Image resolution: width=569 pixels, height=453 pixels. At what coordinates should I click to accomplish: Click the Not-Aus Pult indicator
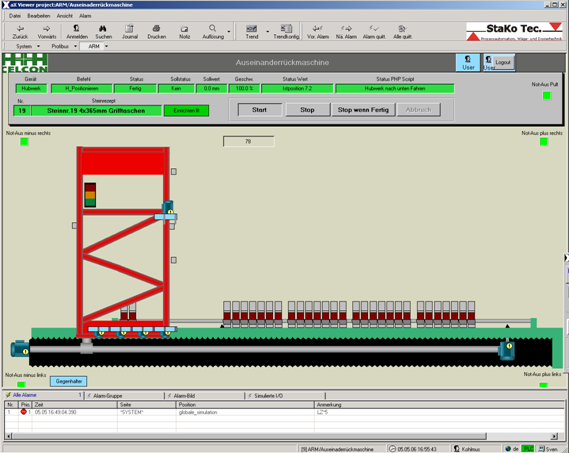pyautogui.click(x=547, y=95)
